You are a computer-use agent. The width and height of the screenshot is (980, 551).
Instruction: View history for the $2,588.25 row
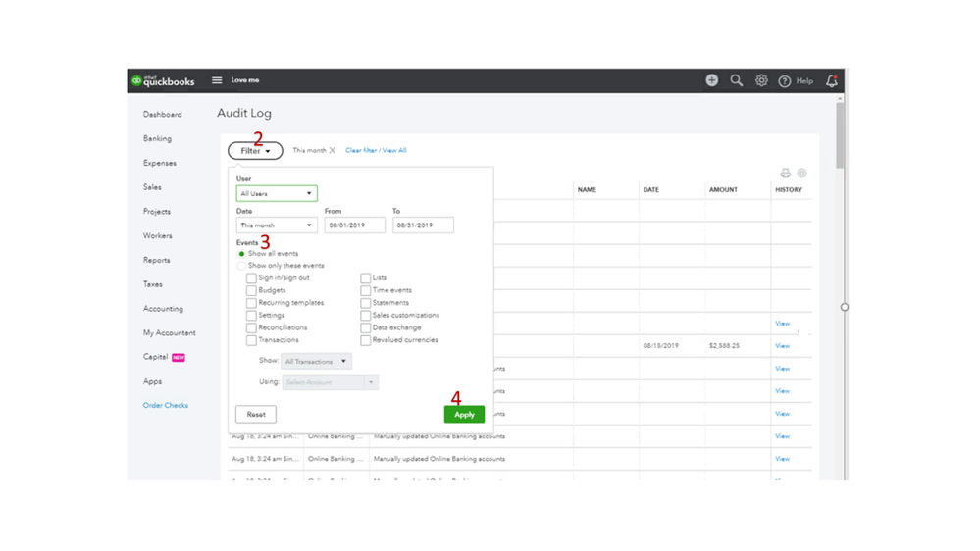click(x=782, y=345)
